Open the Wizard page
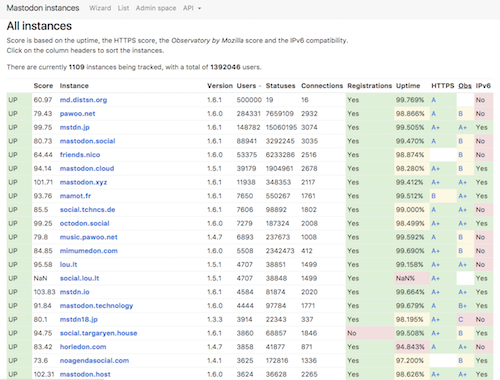 pyautogui.click(x=100, y=8)
